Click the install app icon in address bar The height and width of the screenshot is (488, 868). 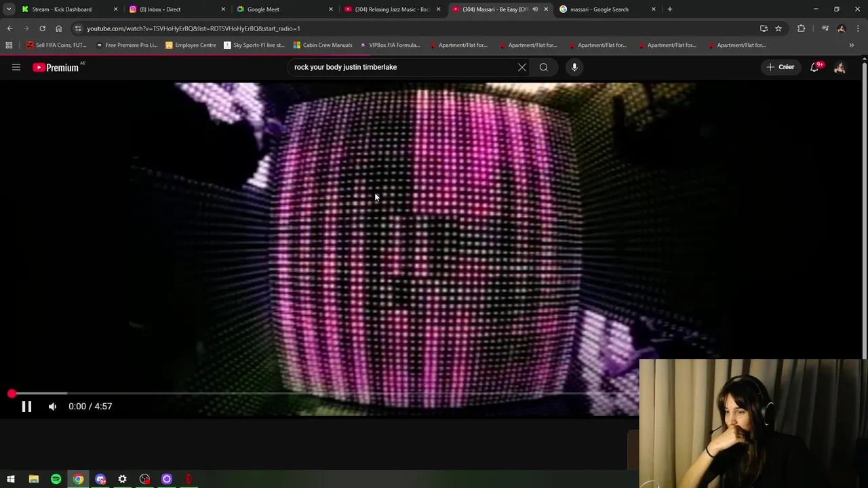[x=764, y=28]
